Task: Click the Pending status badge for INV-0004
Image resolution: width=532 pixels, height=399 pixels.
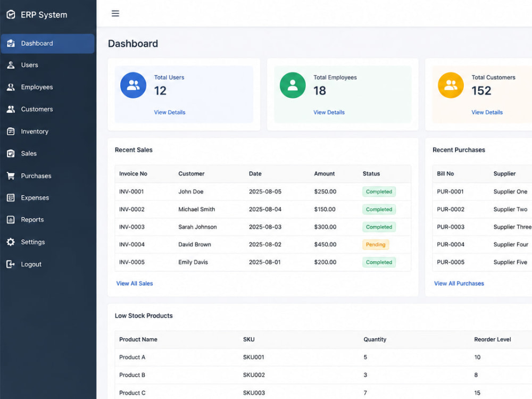Action: click(376, 245)
